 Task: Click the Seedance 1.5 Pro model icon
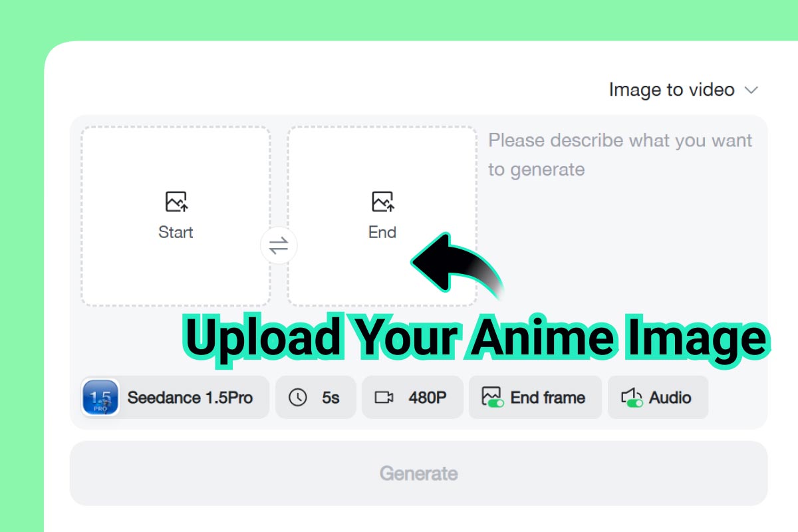[100, 397]
